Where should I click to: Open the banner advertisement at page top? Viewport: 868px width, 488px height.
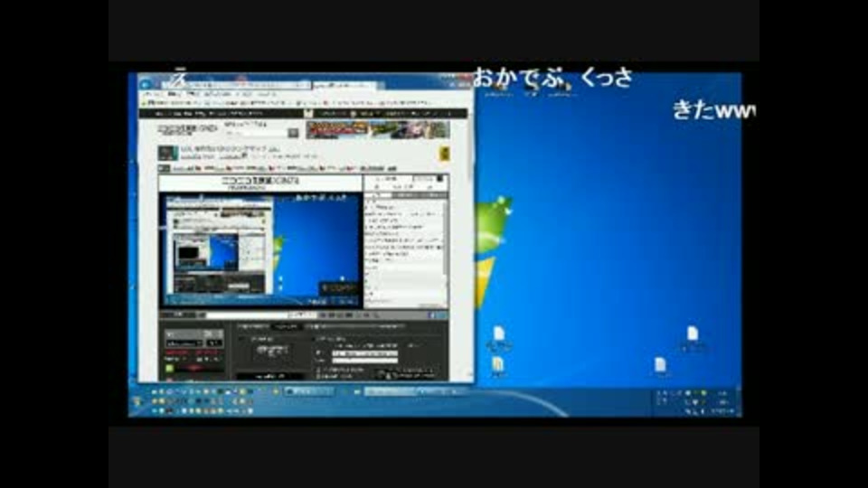[378, 129]
